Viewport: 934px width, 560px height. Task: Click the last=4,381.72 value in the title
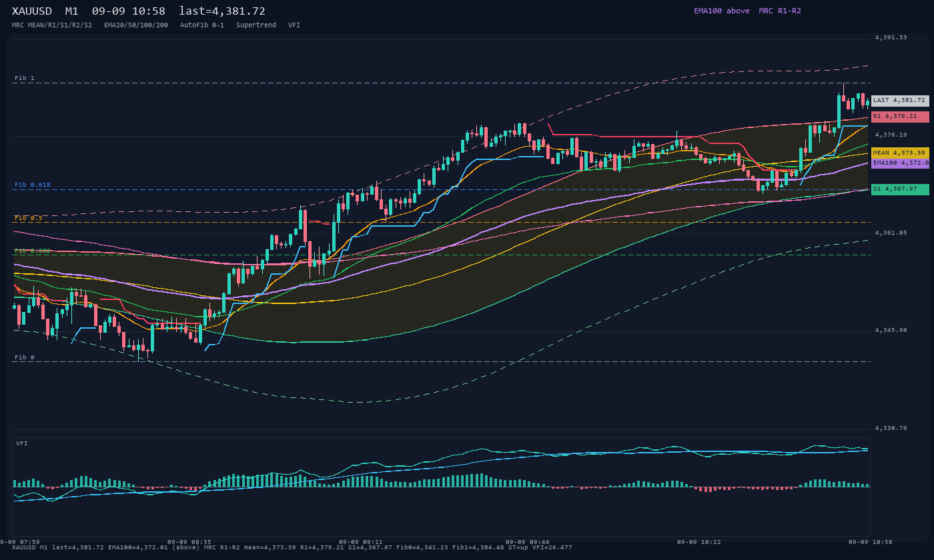tap(222, 11)
